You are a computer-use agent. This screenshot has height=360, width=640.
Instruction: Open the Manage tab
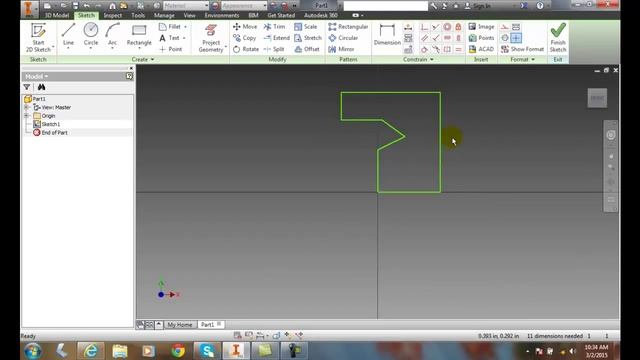click(x=164, y=16)
